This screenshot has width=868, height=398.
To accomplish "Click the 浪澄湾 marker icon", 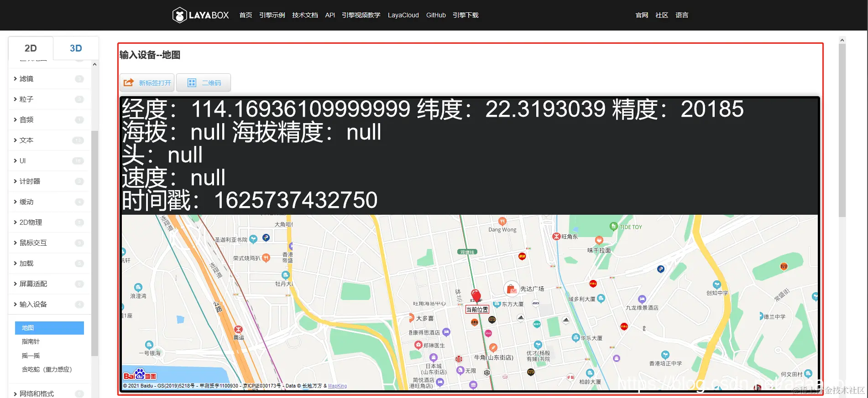I will (138, 287).
